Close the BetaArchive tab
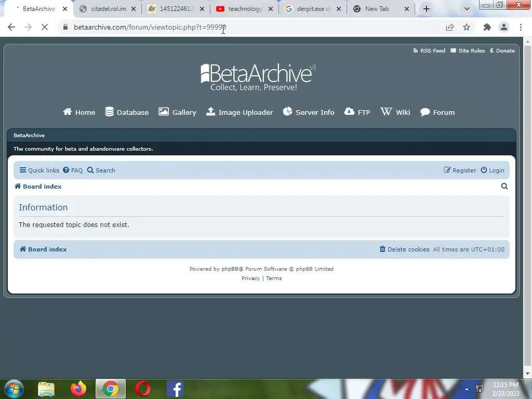Viewport: 532px width, 399px height. (65, 9)
